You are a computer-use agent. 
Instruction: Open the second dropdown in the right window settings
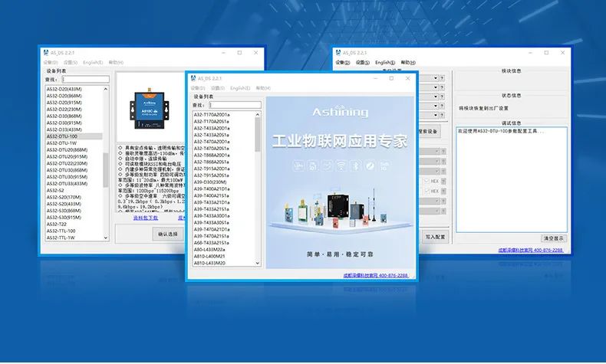(435, 87)
